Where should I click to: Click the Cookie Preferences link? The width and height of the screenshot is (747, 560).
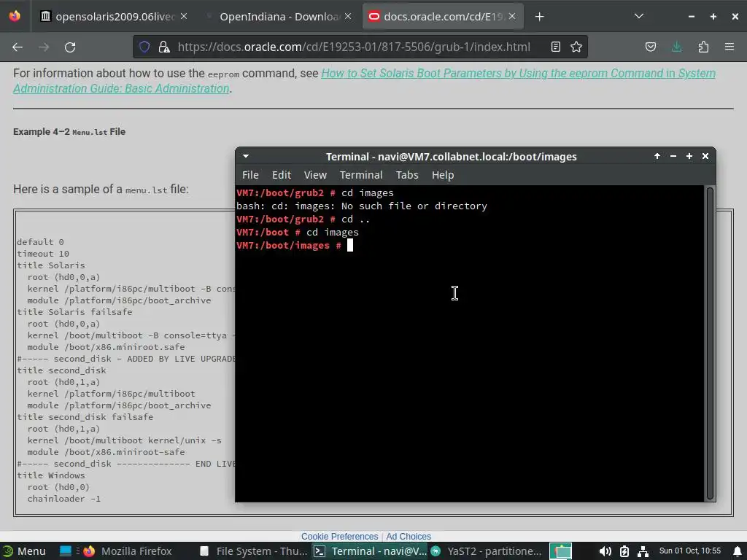(x=339, y=536)
